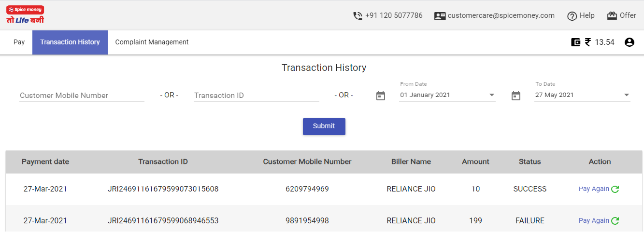644x232 pixels.
Task: Click the +91 120 5077786 phone number
Action: [x=394, y=15]
